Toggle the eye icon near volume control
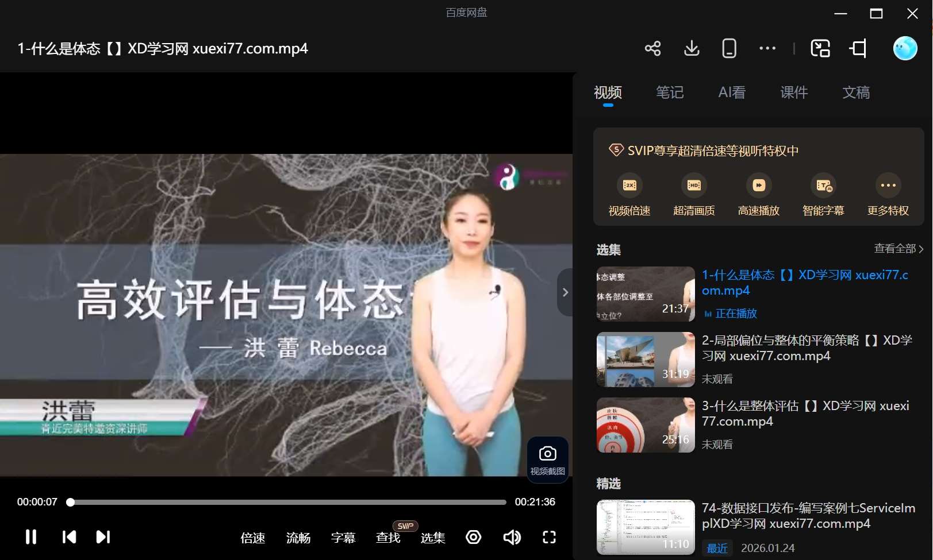 click(473, 536)
